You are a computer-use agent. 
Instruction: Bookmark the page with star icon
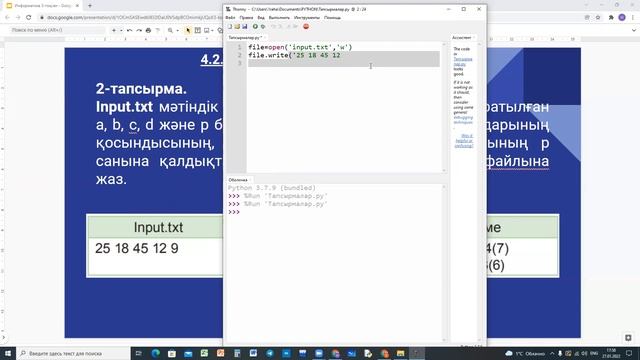click(x=598, y=17)
